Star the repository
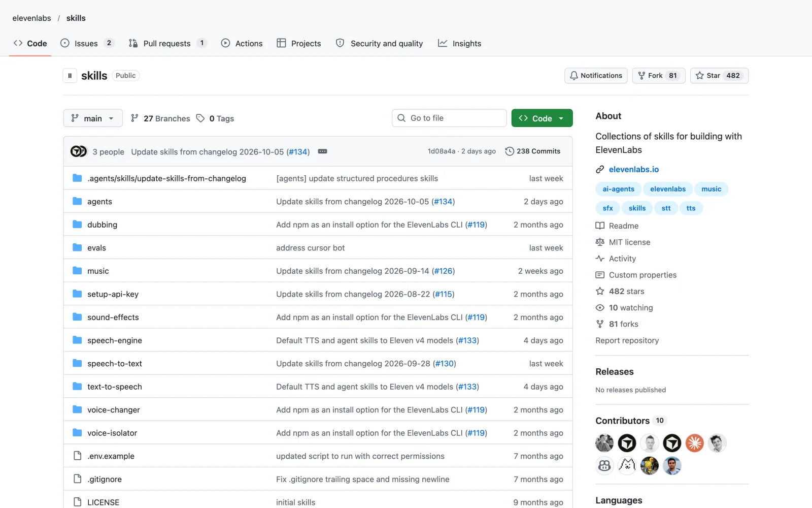Screen dimensions: 812x508 pyautogui.click(x=719, y=76)
